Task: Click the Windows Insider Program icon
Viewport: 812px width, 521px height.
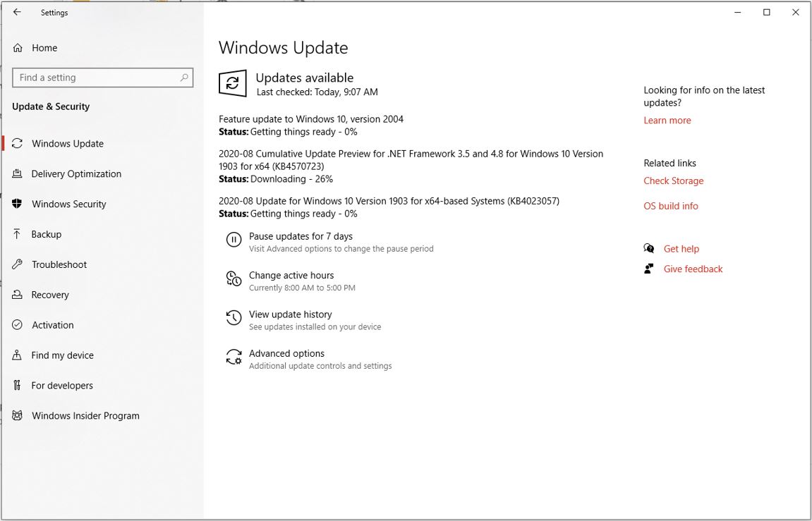Action: [17, 415]
